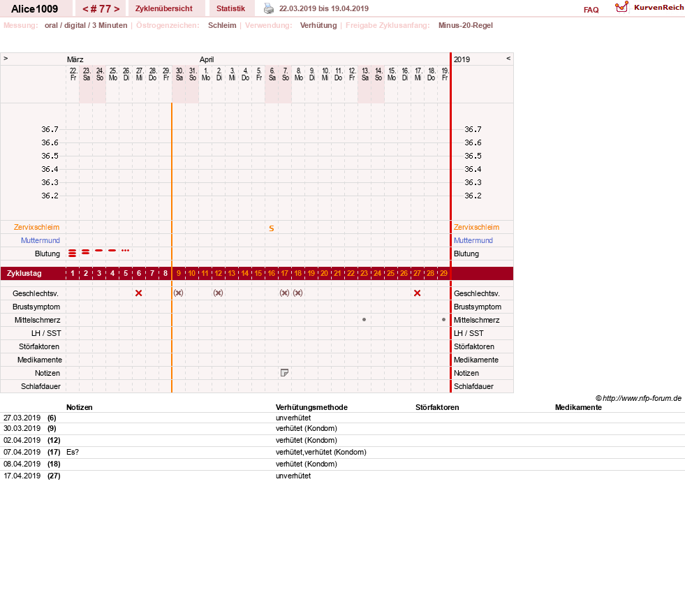The image size is (685, 616).
Task: Click the orange S cervical mucus marker
Action: (x=272, y=228)
